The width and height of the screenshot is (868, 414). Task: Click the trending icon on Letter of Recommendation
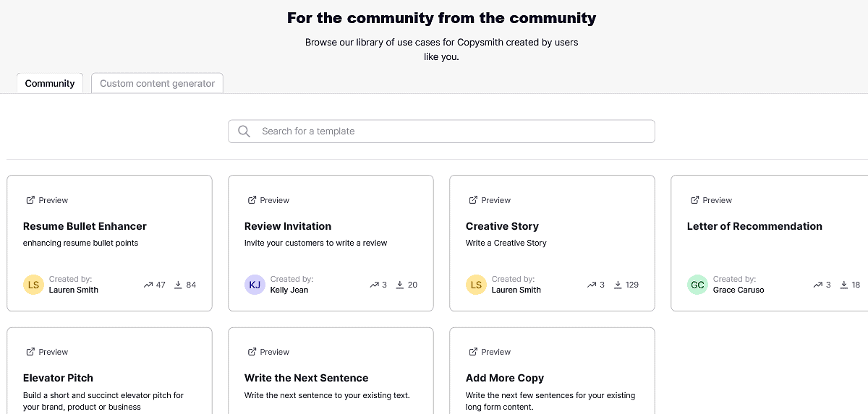click(x=817, y=285)
